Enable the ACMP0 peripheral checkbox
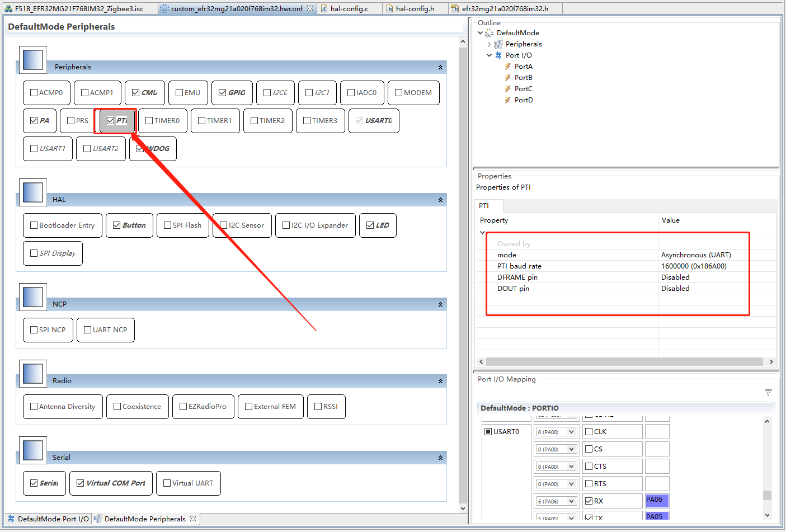This screenshot has width=786, height=532. click(x=34, y=93)
